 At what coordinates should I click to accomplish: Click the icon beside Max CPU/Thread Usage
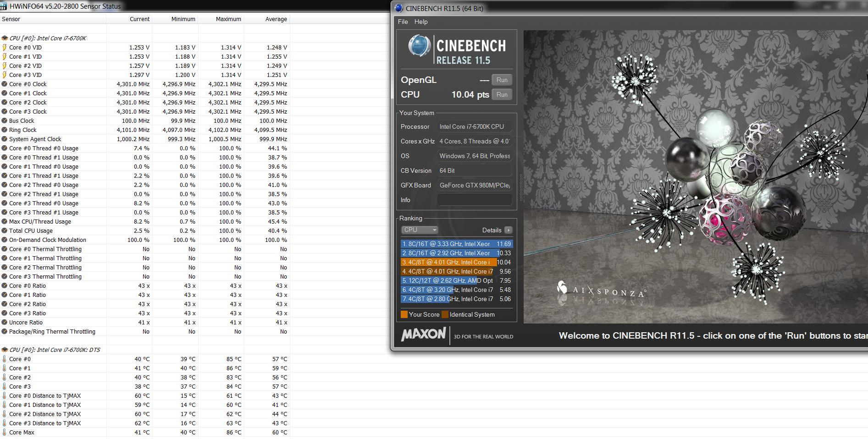(5, 222)
